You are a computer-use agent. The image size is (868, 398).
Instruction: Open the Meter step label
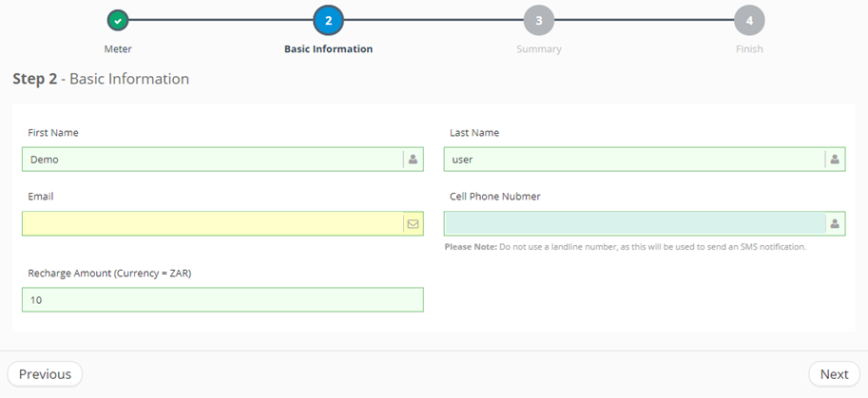coord(118,48)
